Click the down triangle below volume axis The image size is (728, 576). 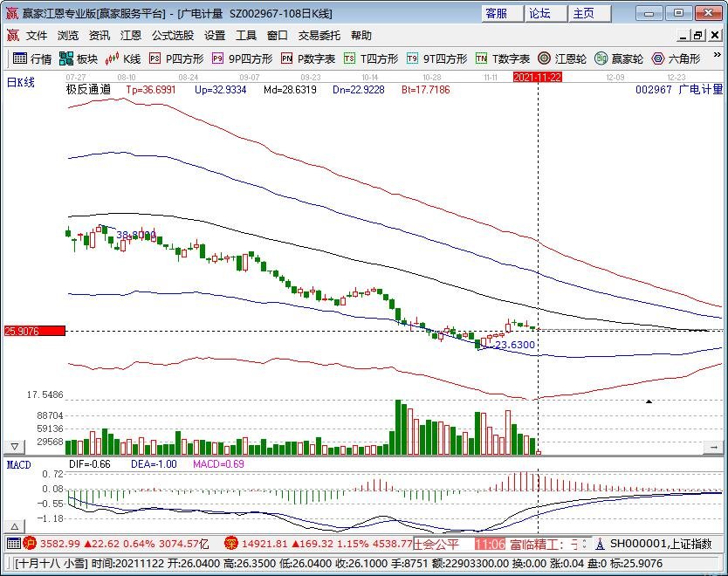[14, 447]
